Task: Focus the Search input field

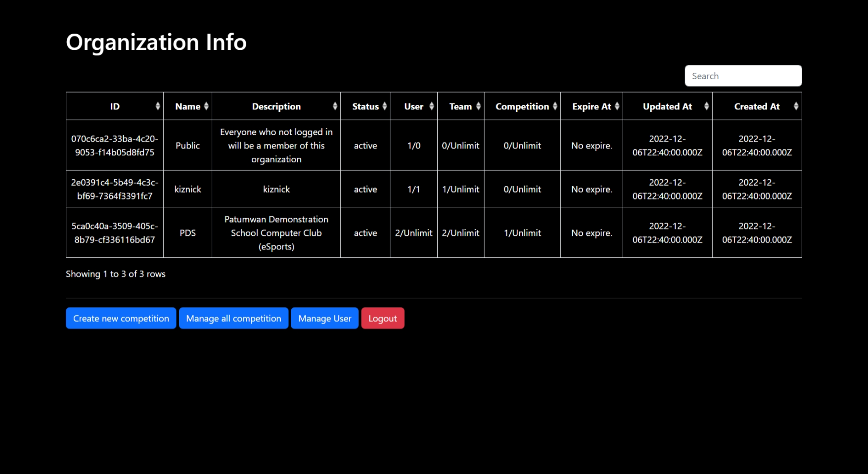Action: (743, 76)
